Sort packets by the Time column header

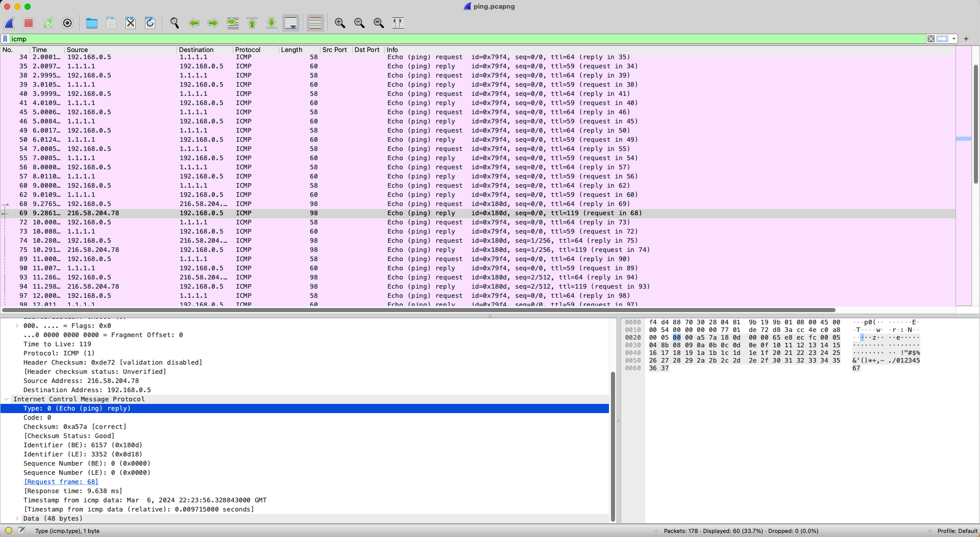47,49
